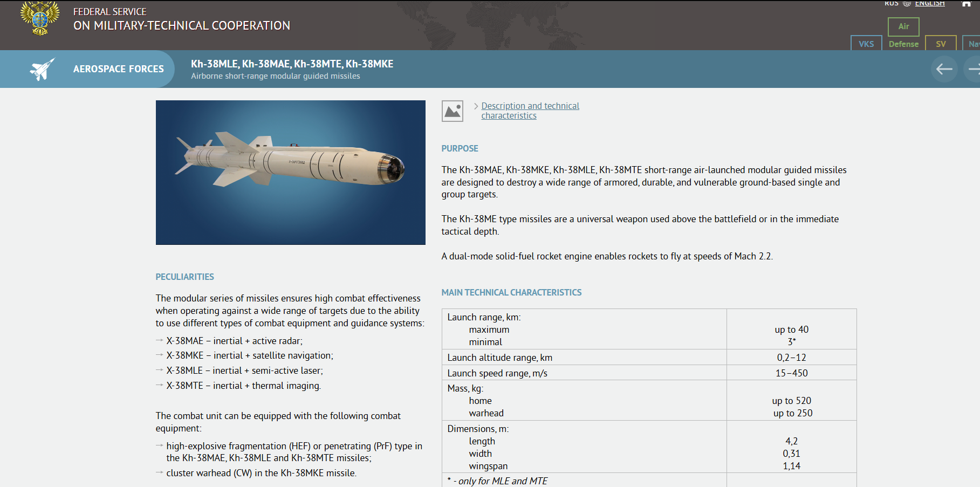The image size is (980, 487).
Task: Open the Navy category tab
Action: click(x=972, y=44)
